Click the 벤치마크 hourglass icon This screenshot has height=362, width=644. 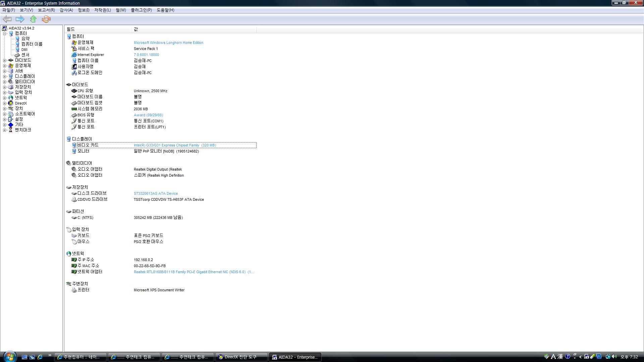pos(11,130)
